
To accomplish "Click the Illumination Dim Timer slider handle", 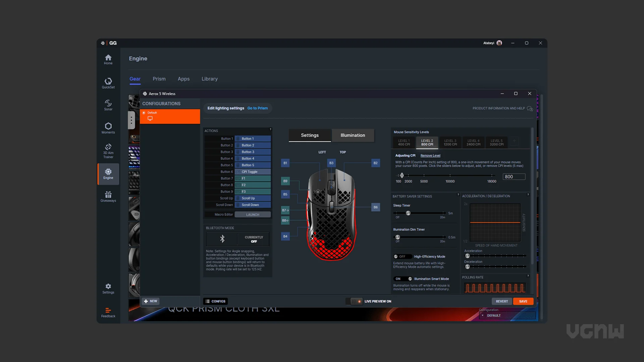I will [397, 237].
